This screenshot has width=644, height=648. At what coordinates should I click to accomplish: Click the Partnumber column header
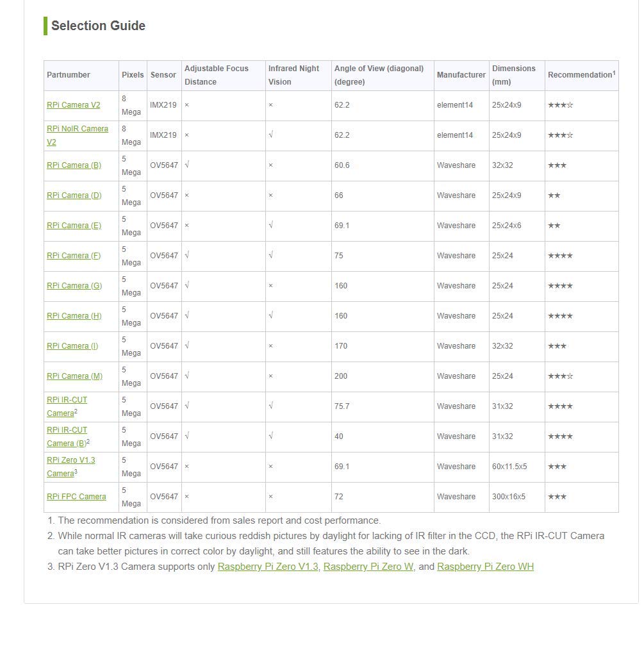(x=69, y=75)
